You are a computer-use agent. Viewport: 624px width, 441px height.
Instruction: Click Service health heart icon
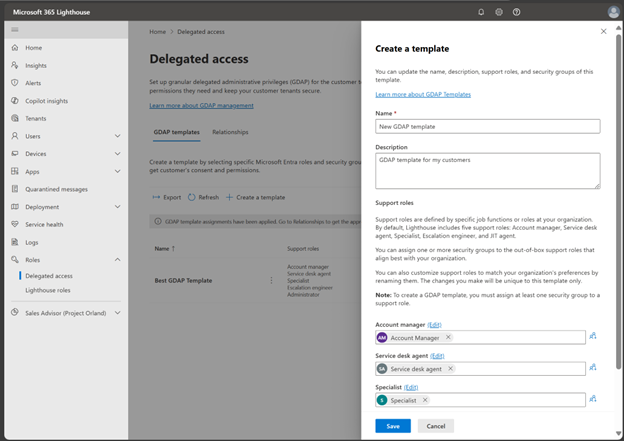click(15, 224)
